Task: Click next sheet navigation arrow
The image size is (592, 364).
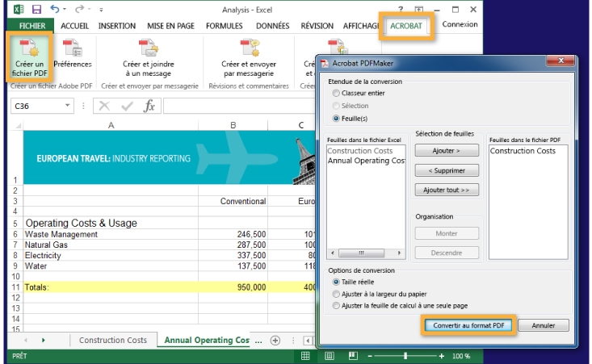Action: (43, 341)
